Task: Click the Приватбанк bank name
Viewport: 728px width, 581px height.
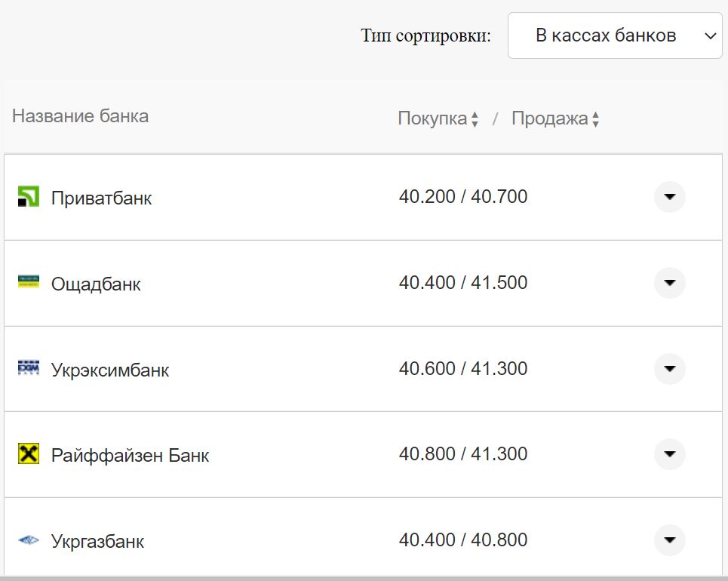Action: pos(101,198)
